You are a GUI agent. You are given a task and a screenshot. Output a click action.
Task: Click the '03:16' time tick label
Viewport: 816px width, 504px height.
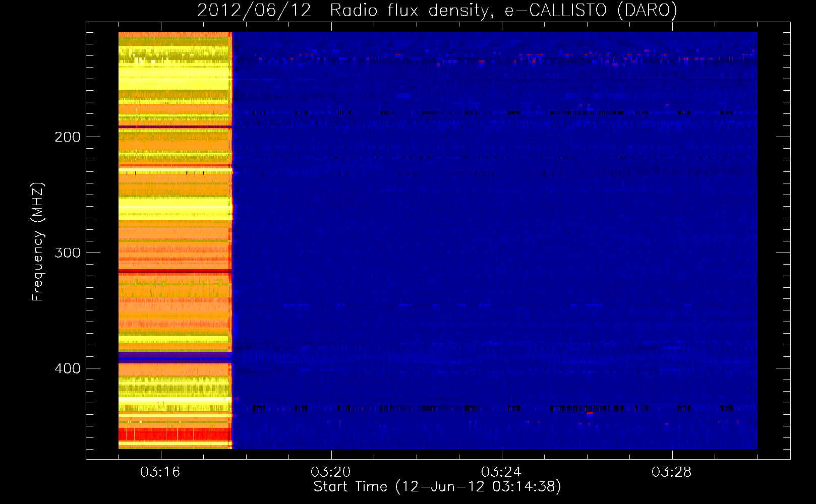(x=160, y=472)
